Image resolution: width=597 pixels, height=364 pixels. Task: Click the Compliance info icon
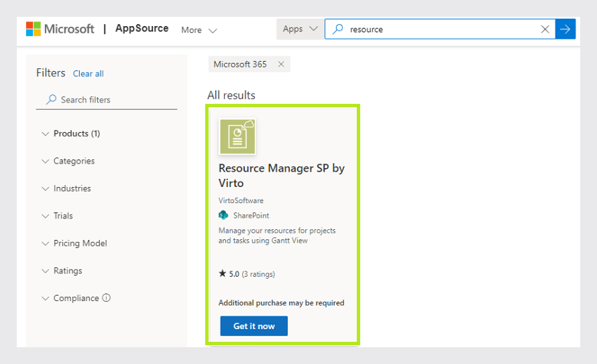[x=107, y=298]
